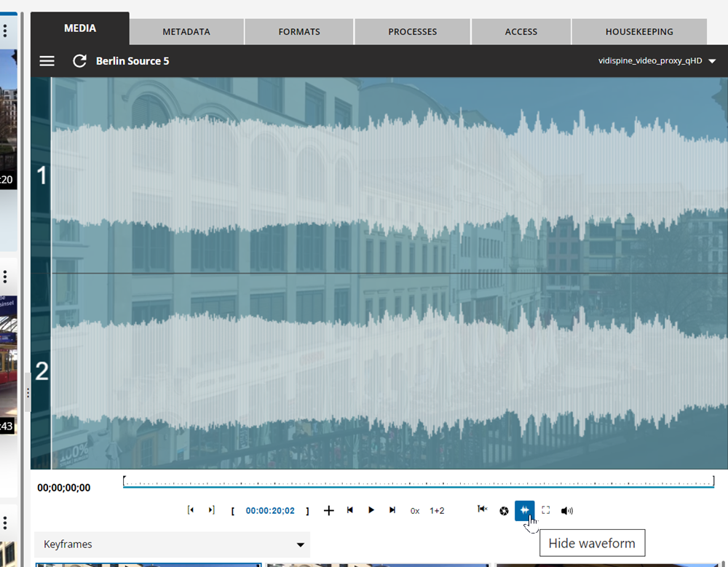Set the out point with the right bracket button

tap(307, 510)
